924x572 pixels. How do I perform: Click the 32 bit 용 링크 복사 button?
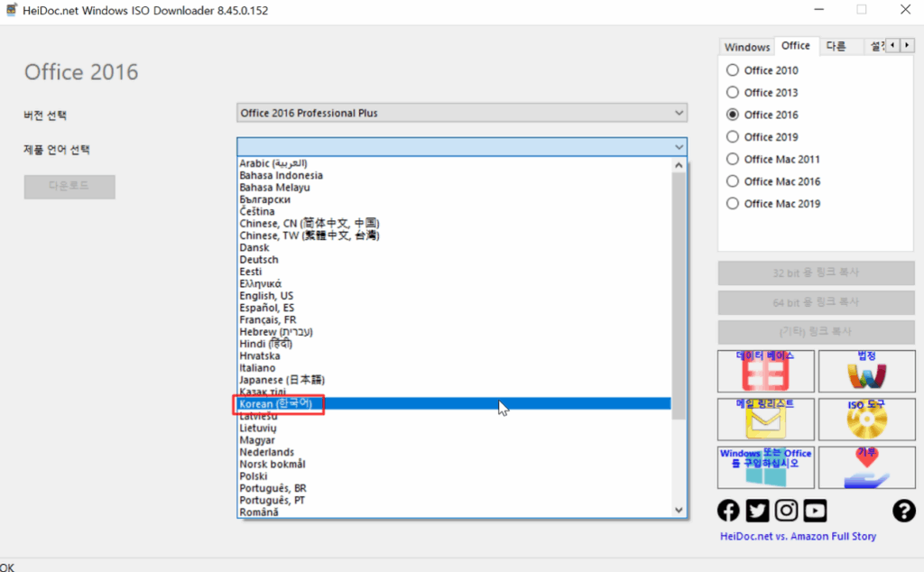click(x=816, y=273)
